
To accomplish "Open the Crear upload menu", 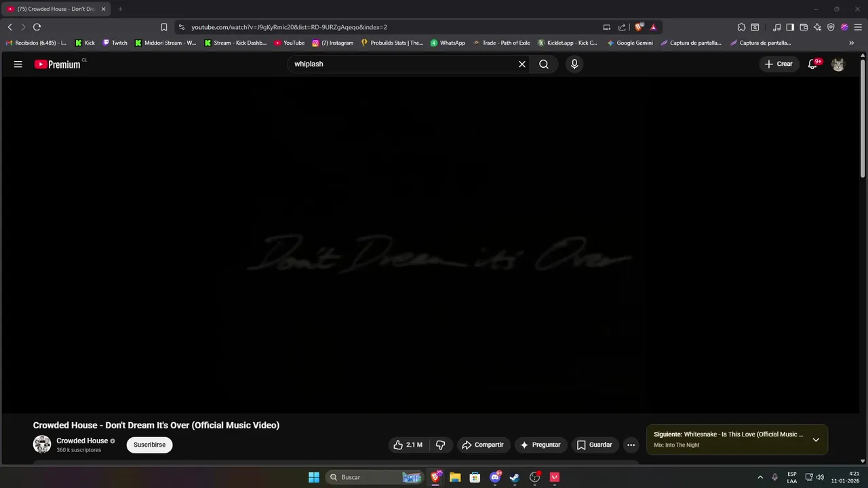I will tap(778, 64).
